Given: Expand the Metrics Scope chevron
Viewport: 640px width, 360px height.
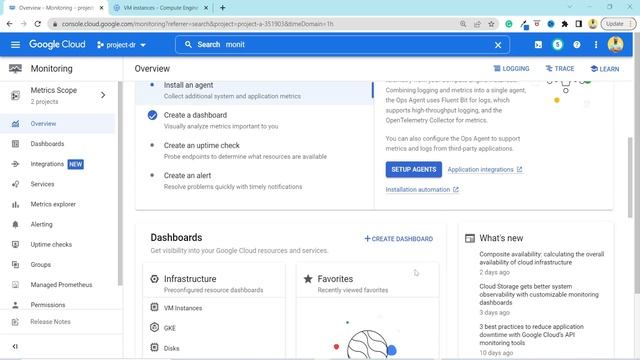Looking at the screenshot, I should (103, 95).
